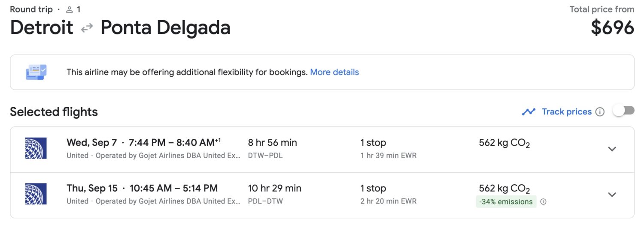
Task: Click the -34% emissions green badge
Action: tap(506, 202)
